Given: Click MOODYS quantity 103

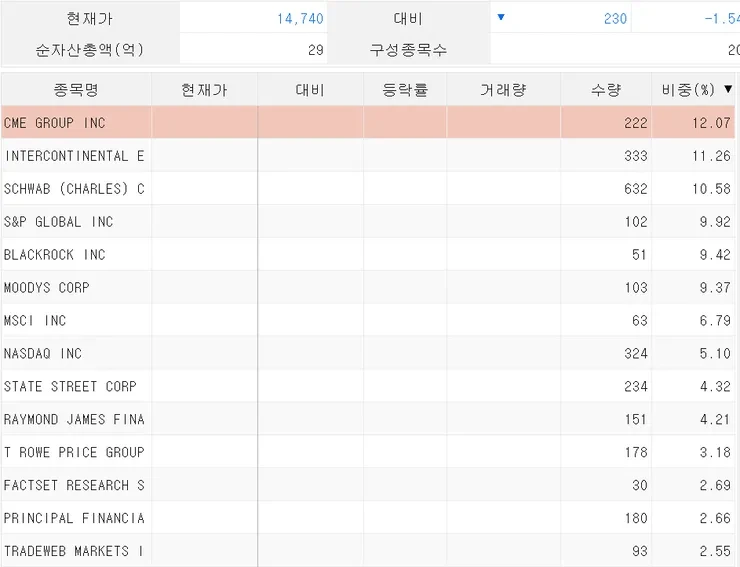Looking at the screenshot, I should (636, 288).
